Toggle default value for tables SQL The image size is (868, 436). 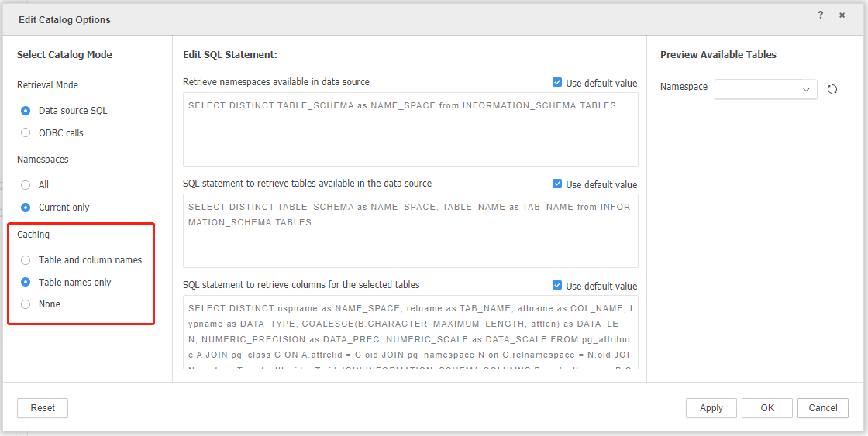pos(557,184)
